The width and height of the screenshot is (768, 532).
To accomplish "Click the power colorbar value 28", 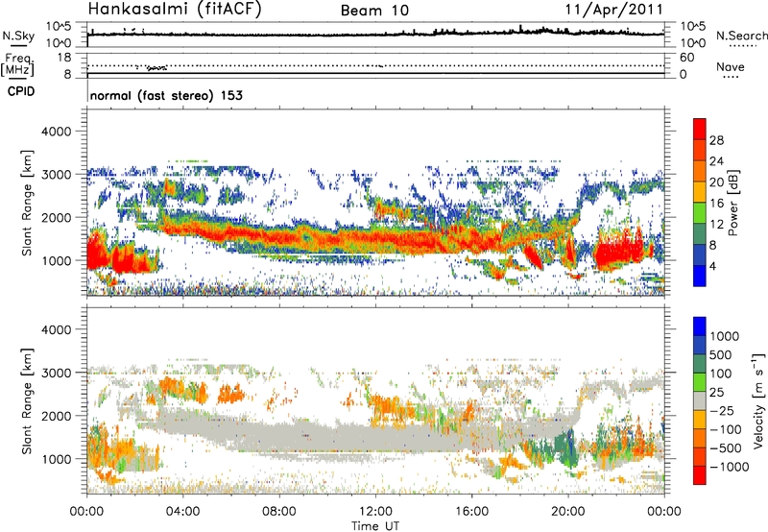I will click(x=716, y=140).
